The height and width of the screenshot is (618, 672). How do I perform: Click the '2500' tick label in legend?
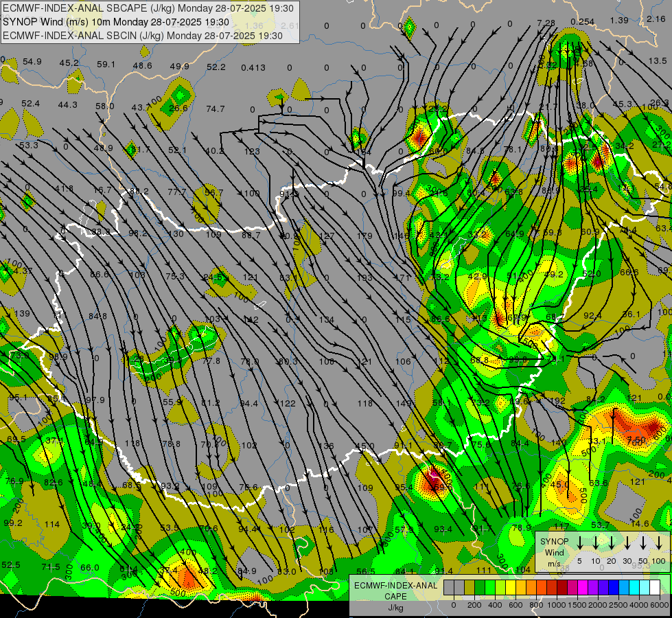click(618, 606)
